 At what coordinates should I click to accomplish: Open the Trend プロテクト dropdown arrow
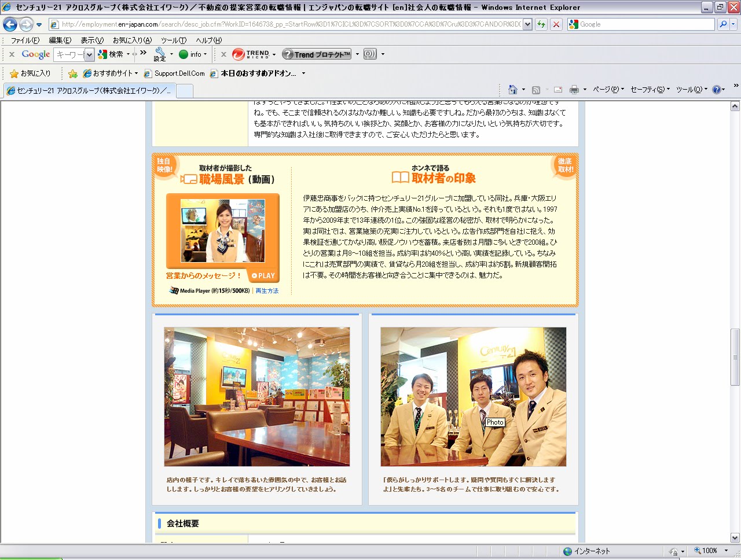(357, 54)
